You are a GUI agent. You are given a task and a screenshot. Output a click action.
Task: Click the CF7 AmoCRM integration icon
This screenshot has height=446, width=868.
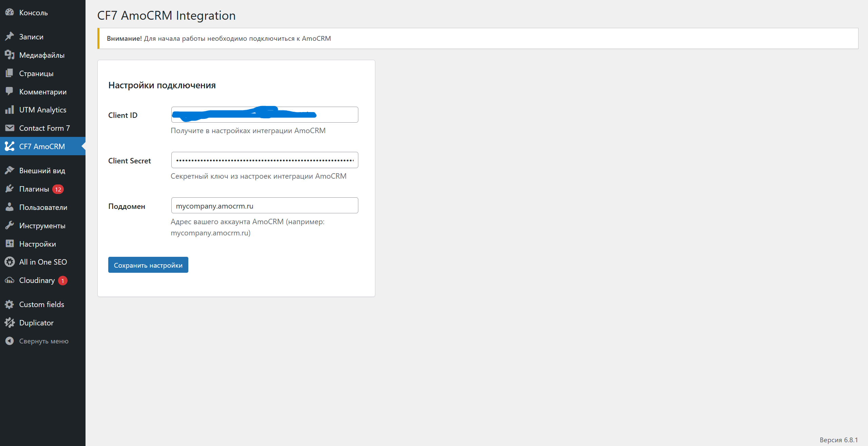(x=10, y=146)
